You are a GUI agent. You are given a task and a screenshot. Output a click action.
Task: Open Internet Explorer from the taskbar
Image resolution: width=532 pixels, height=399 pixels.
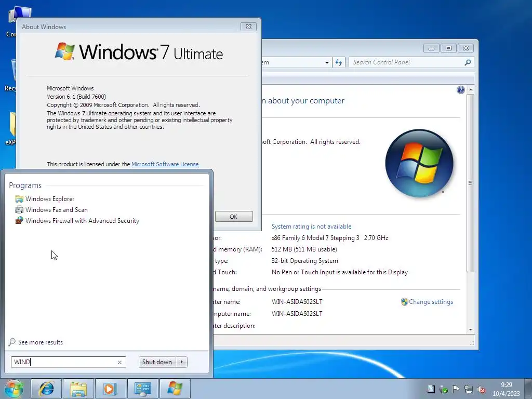[x=46, y=389]
